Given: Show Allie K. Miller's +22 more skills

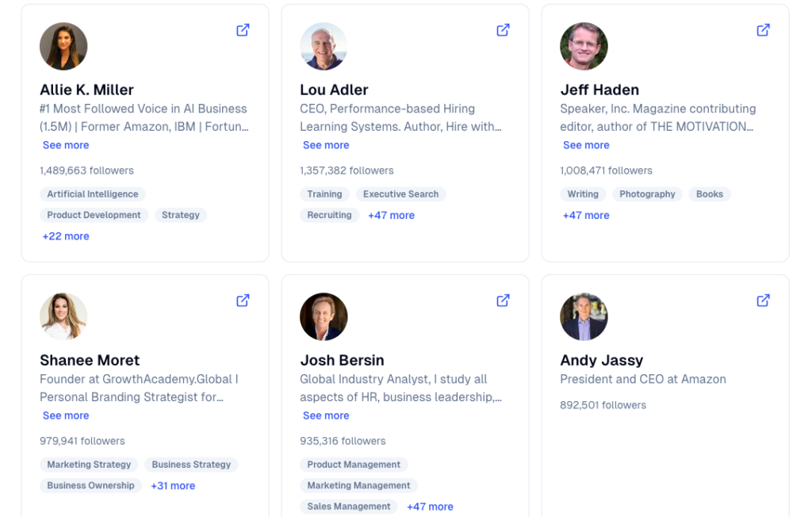Looking at the screenshot, I should [x=66, y=236].
